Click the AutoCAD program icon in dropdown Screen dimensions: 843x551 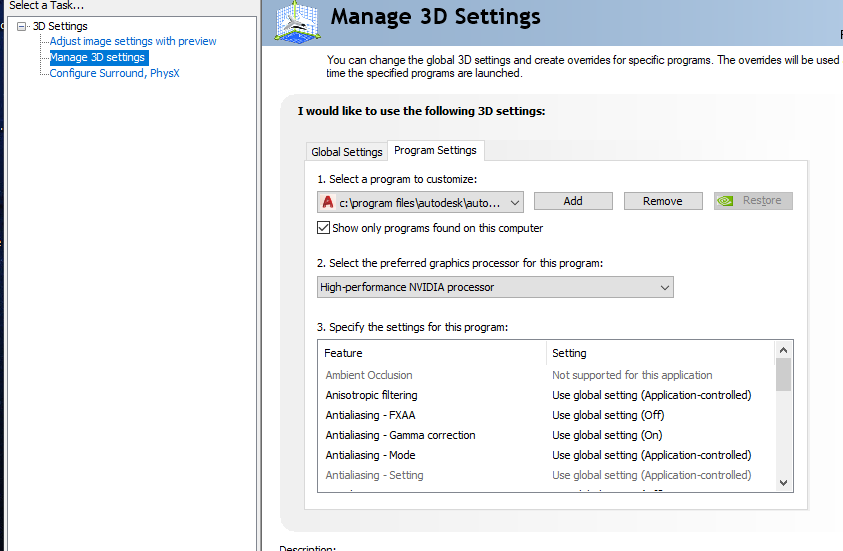[x=327, y=203]
